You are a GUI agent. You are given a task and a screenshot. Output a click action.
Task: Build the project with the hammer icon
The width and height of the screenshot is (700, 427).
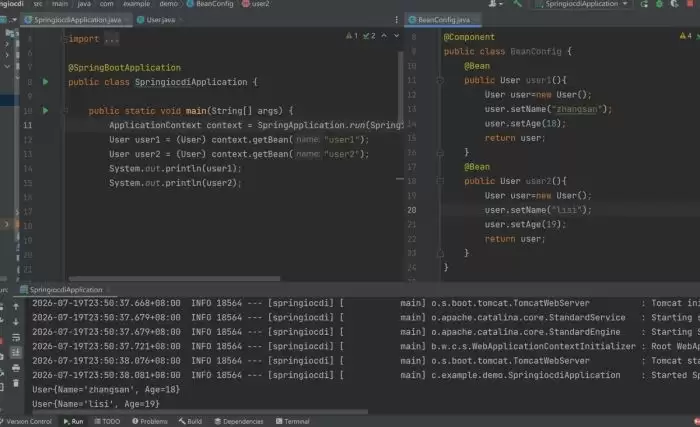[x=517, y=4]
